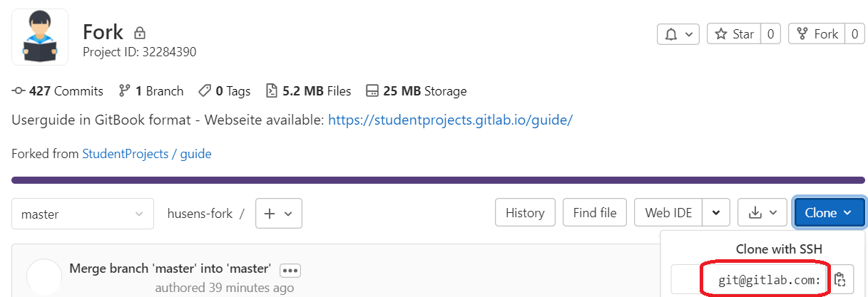Viewport: 868px width, 297px height.
Task: Open the download source code dropdown
Action: tap(762, 212)
